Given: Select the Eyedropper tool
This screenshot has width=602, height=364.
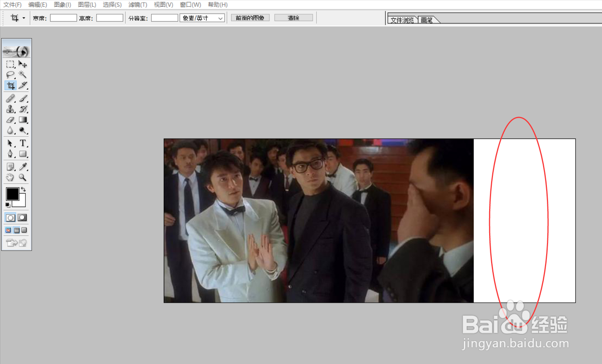Looking at the screenshot, I should click(23, 167).
